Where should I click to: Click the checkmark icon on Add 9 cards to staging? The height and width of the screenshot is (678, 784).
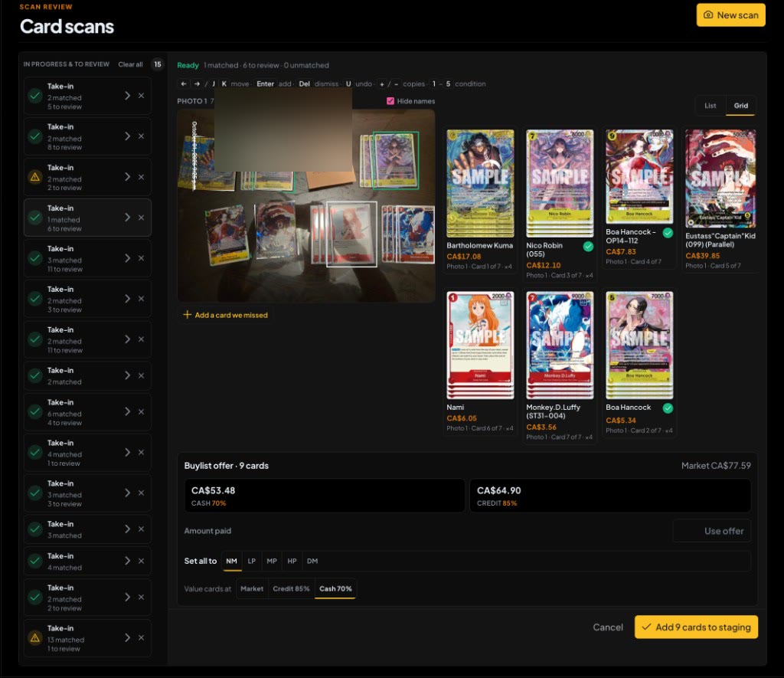tap(646, 627)
